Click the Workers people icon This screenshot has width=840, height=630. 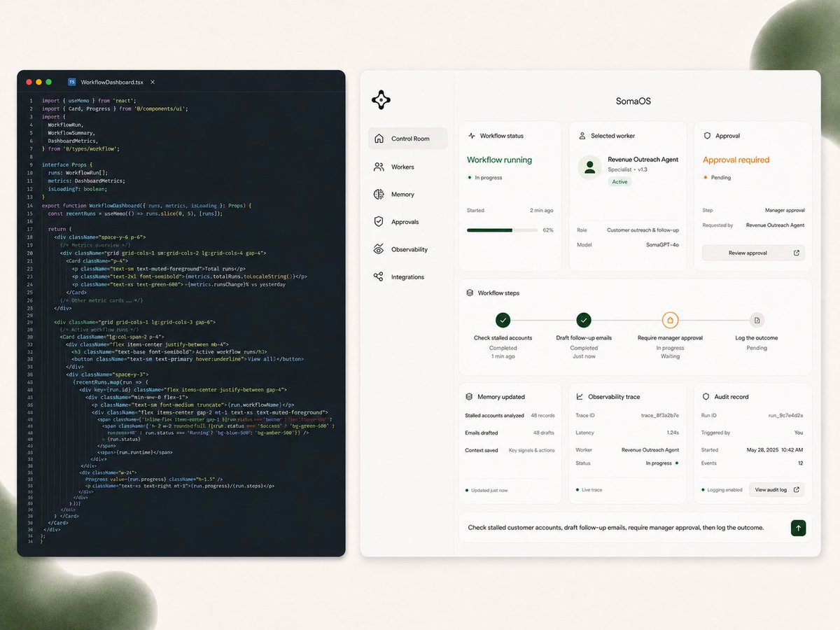click(x=379, y=167)
